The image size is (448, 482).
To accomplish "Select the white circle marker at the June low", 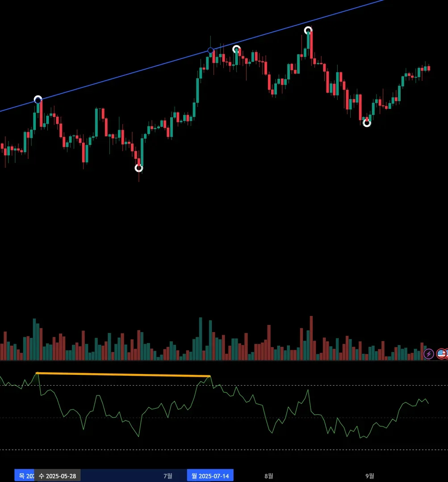I will (x=139, y=168).
